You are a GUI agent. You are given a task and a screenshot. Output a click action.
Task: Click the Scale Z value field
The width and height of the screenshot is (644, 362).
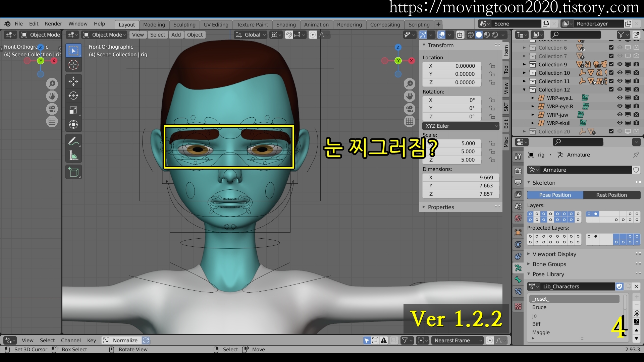pyautogui.click(x=452, y=160)
